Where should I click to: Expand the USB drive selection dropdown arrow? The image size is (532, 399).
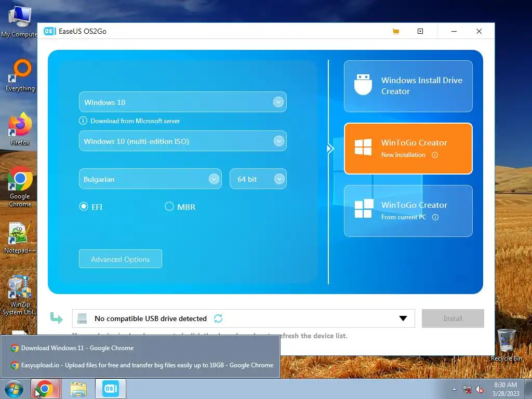coord(403,318)
